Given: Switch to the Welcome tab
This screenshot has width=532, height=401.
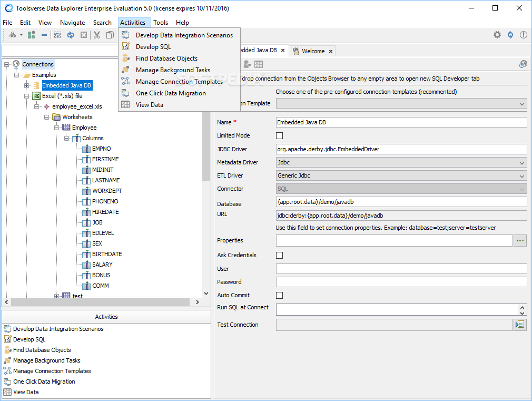Looking at the screenshot, I should (x=313, y=51).
